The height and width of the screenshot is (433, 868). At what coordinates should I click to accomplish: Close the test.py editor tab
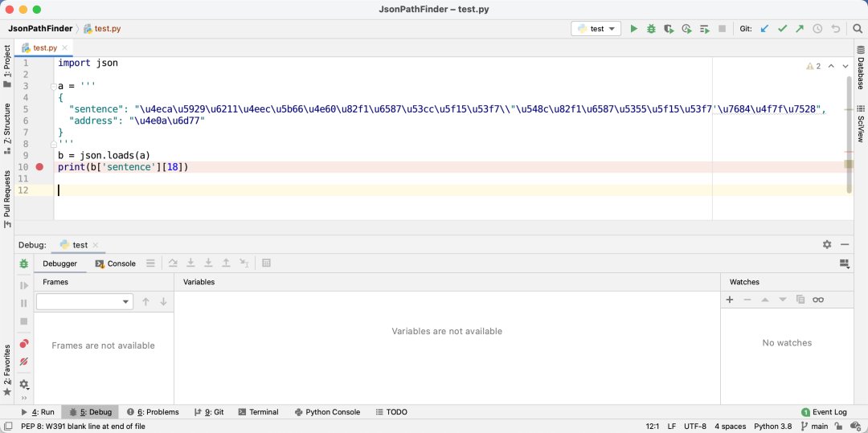coord(65,47)
